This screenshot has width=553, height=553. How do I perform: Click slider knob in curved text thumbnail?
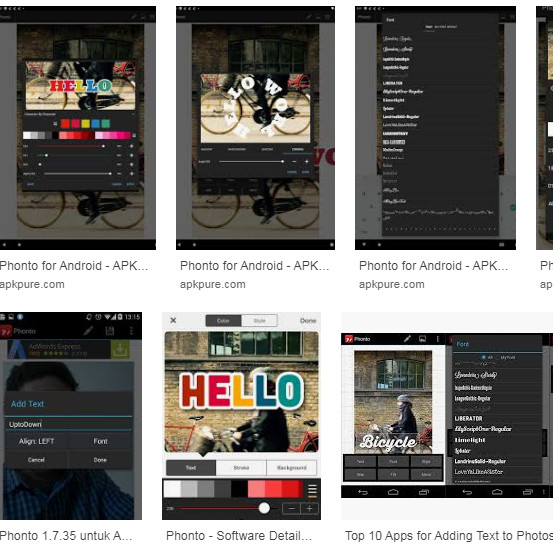(x=282, y=162)
